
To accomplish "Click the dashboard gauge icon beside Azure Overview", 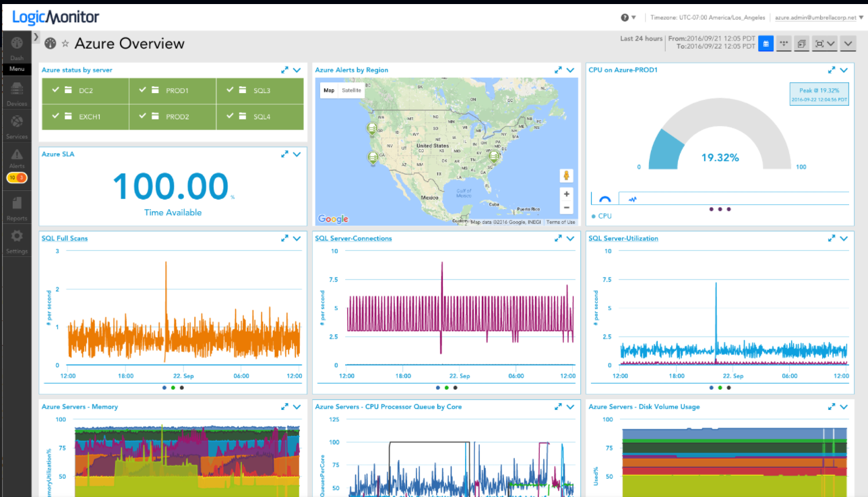I will [x=50, y=44].
